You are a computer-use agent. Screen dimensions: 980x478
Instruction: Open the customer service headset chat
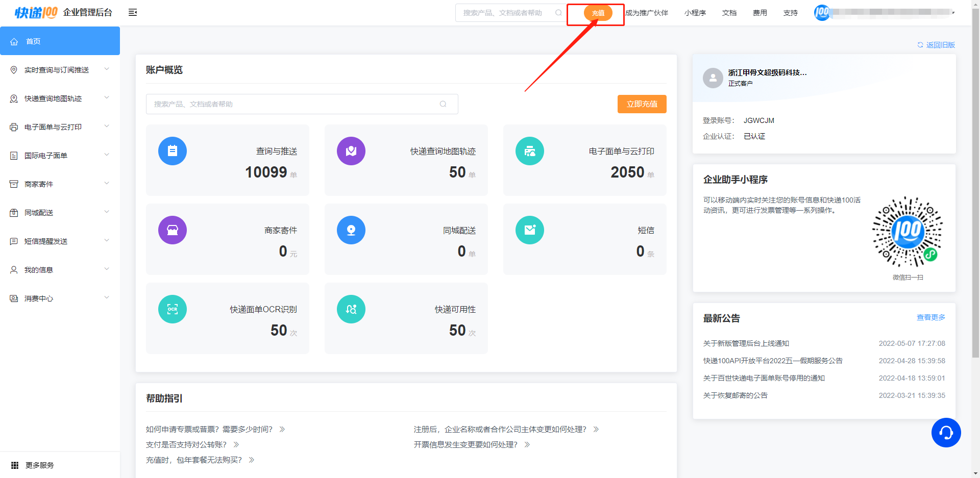(x=946, y=433)
